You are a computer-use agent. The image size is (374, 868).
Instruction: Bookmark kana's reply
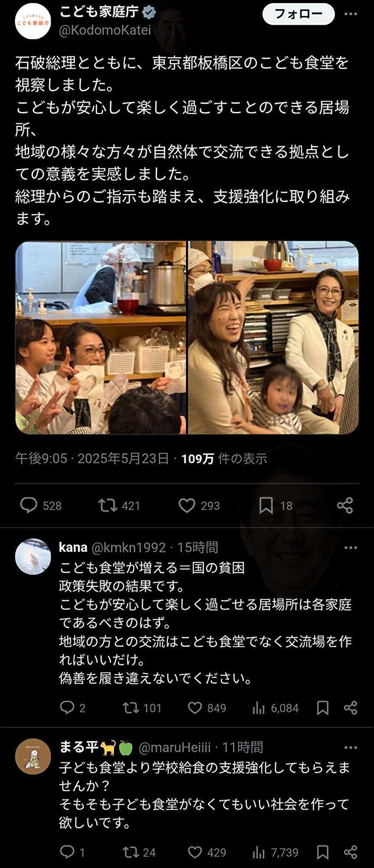coord(322,708)
